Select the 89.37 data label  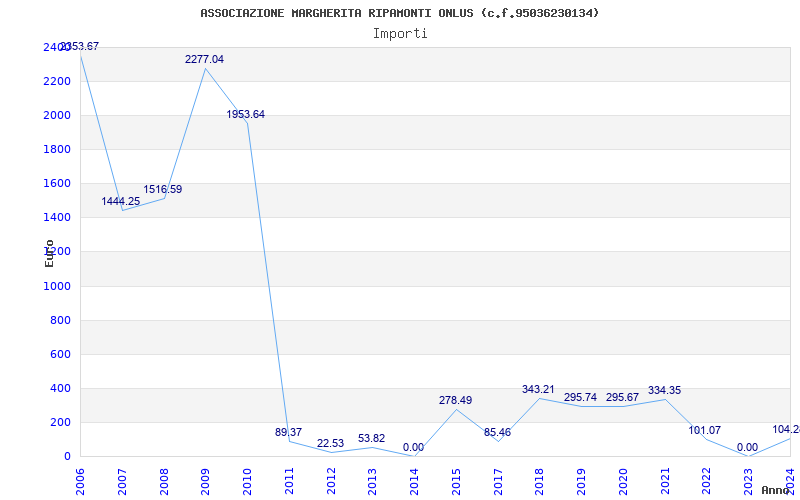click(288, 432)
